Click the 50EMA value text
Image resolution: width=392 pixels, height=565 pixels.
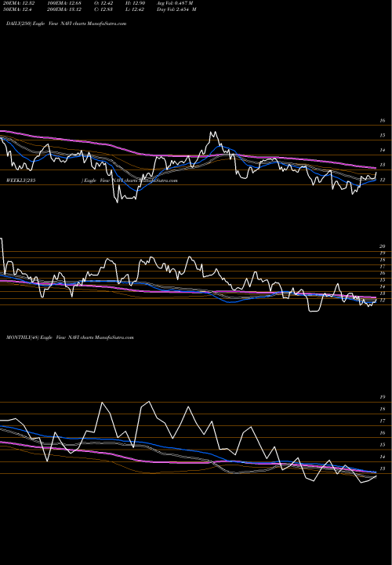click(x=16, y=9)
